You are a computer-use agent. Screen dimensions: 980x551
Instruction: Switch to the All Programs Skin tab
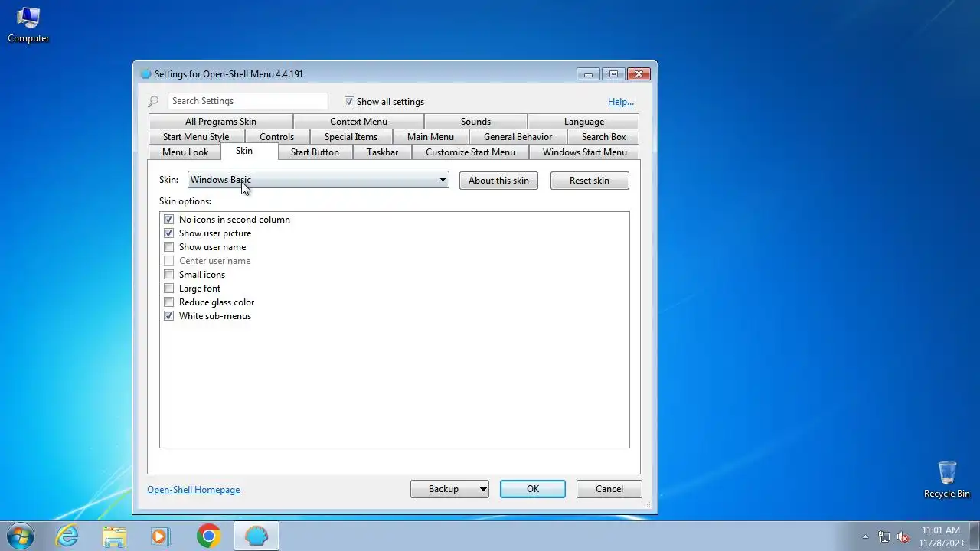(220, 122)
